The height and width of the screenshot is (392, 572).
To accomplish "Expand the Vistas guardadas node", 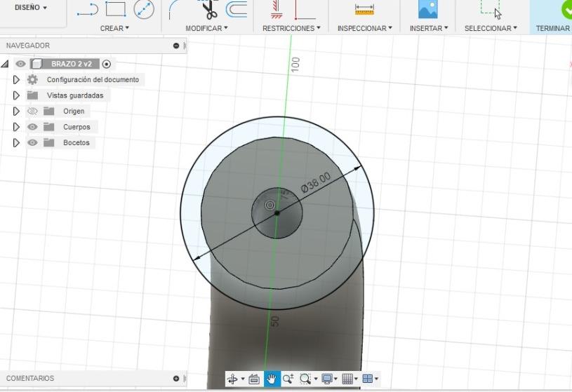I will click(16, 95).
